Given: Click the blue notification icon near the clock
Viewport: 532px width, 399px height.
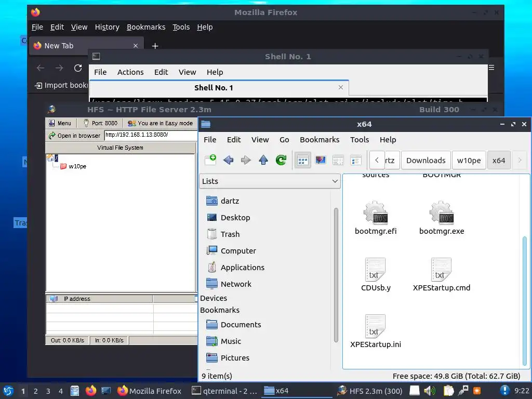Looking at the screenshot, I should (504, 391).
